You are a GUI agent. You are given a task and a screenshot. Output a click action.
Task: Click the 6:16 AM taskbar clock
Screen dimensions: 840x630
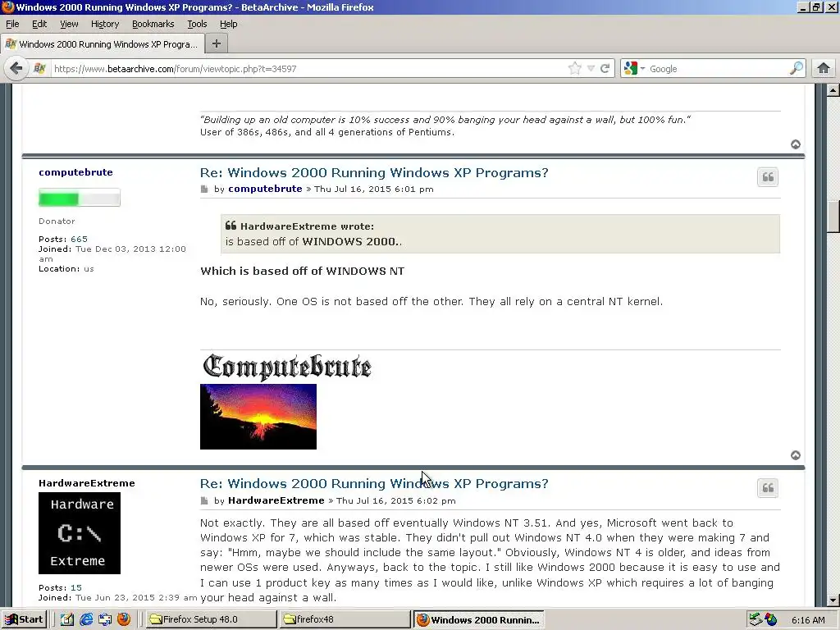tap(808, 620)
